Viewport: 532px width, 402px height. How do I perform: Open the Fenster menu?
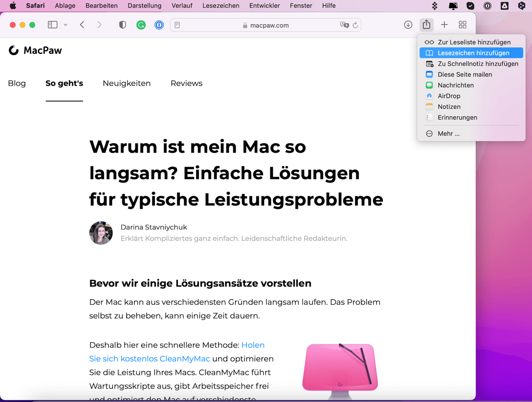coord(301,6)
